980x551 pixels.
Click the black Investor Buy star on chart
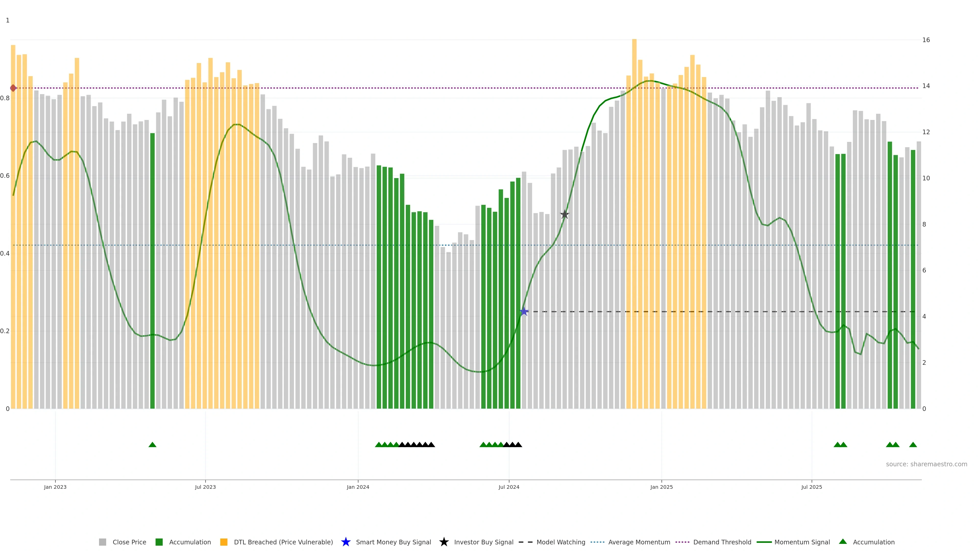tap(565, 215)
